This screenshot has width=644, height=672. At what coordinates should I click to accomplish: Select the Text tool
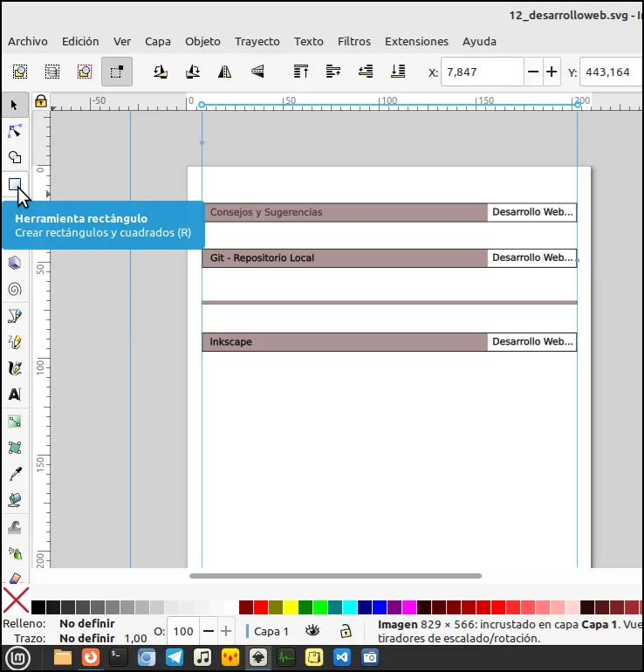(x=15, y=394)
